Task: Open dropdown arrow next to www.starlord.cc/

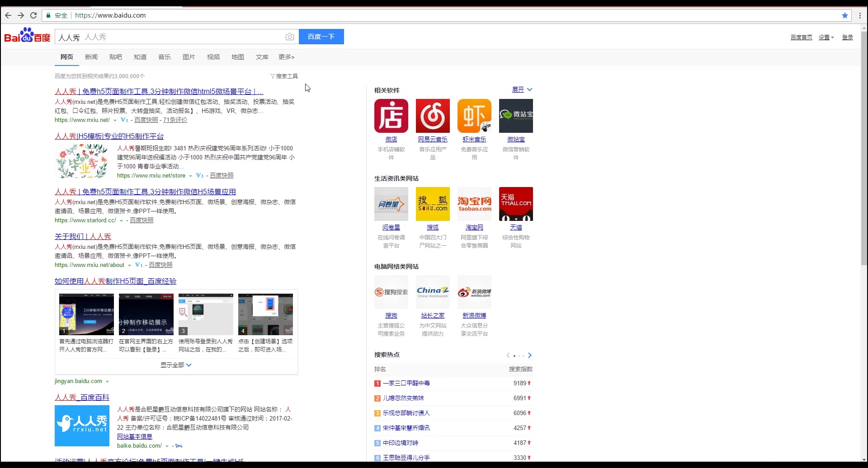Action: [x=121, y=220]
